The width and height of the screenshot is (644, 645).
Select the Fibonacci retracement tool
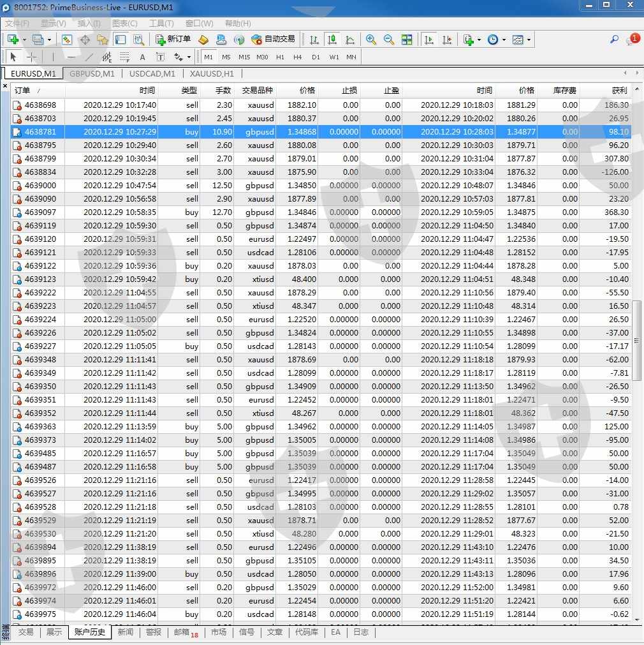(125, 57)
